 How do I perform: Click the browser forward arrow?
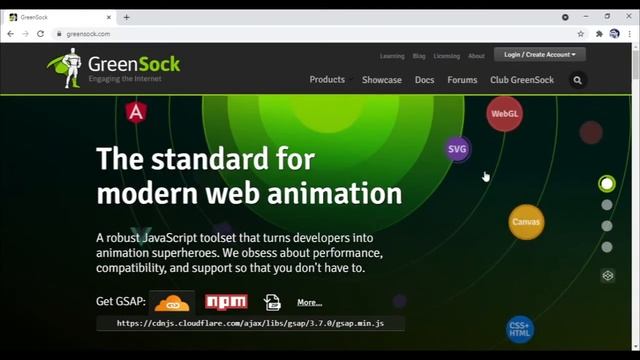[x=25, y=34]
